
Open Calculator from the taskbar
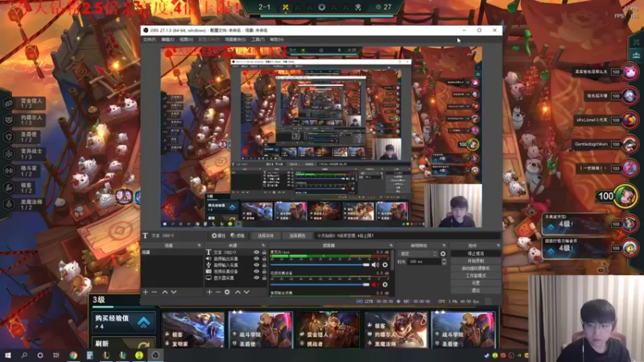[89, 355]
